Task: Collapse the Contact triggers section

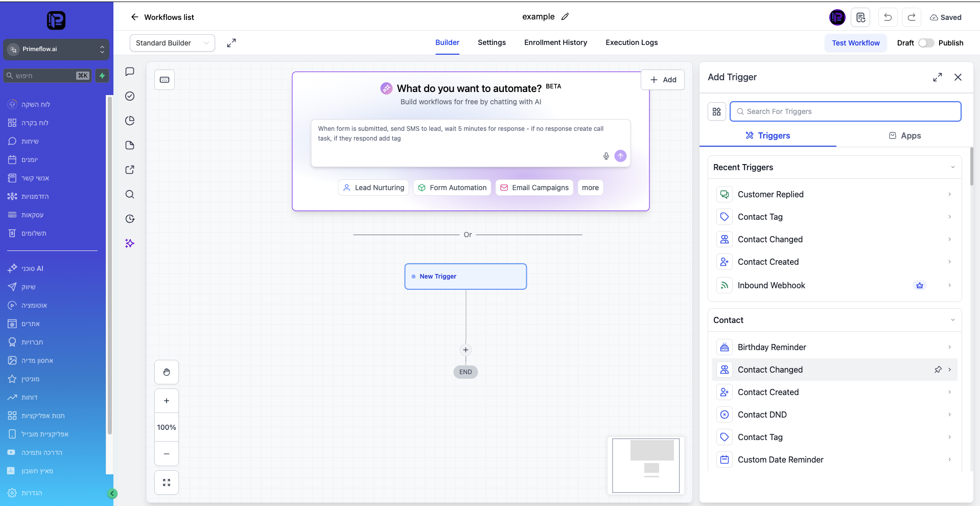Action: coord(953,320)
